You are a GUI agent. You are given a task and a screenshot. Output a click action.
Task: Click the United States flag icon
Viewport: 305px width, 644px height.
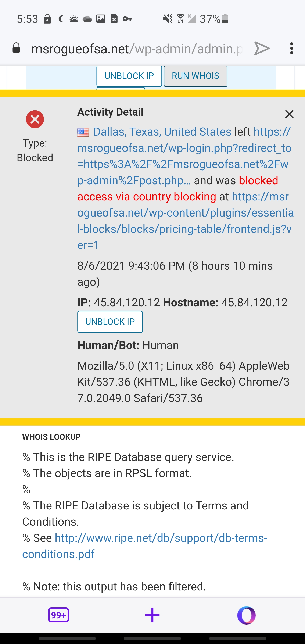pos(83,132)
